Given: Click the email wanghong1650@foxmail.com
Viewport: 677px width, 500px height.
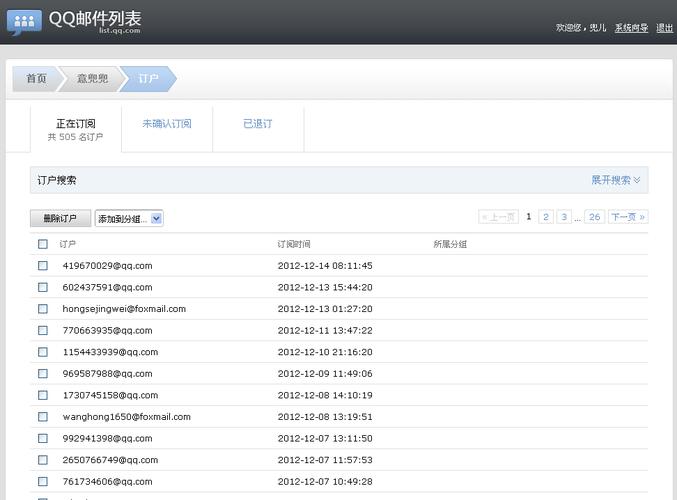Looking at the screenshot, I should point(127,417).
